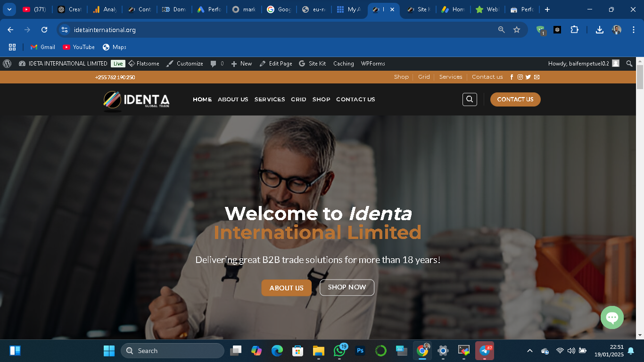Viewport: 644px width, 362px height.
Task: Click the email envelope icon
Action: click(x=537, y=77)
